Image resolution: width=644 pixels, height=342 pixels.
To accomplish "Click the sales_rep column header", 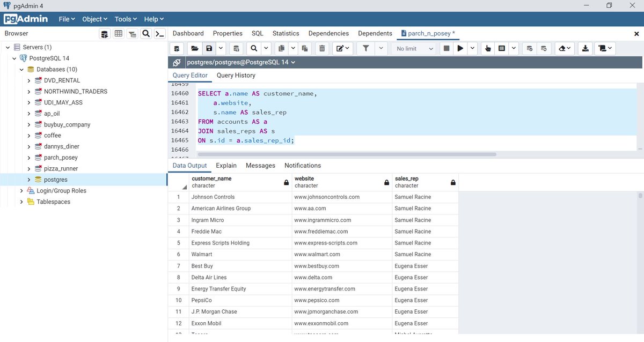I will pyautogui.click(x=425, y=182).
